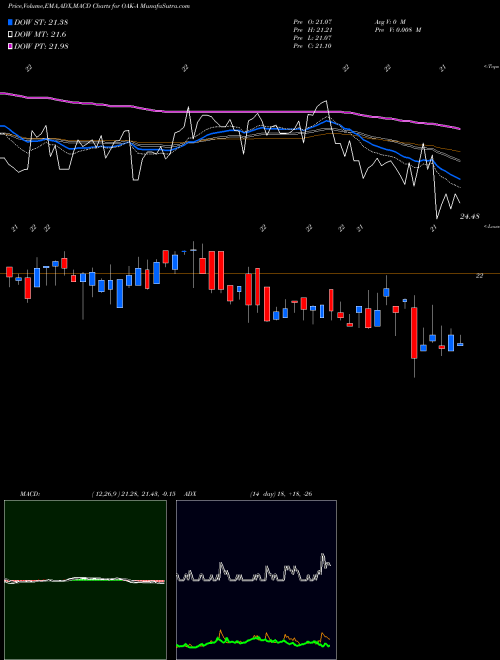Click the 'Pre L: 21.07' low value
The height and width of the screenshot is (660, 500).
click(x=313, y=38)
